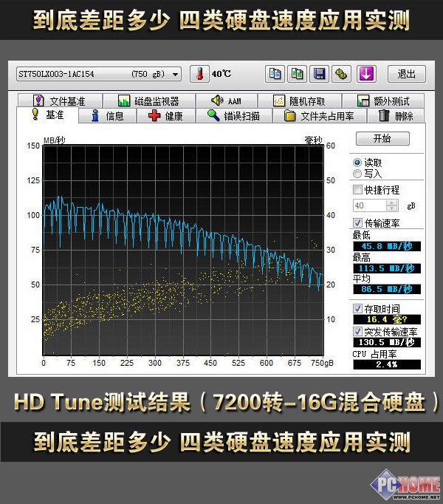Decrease short stroke size with down arrow
443x504 pixels.
coord(391,208)
